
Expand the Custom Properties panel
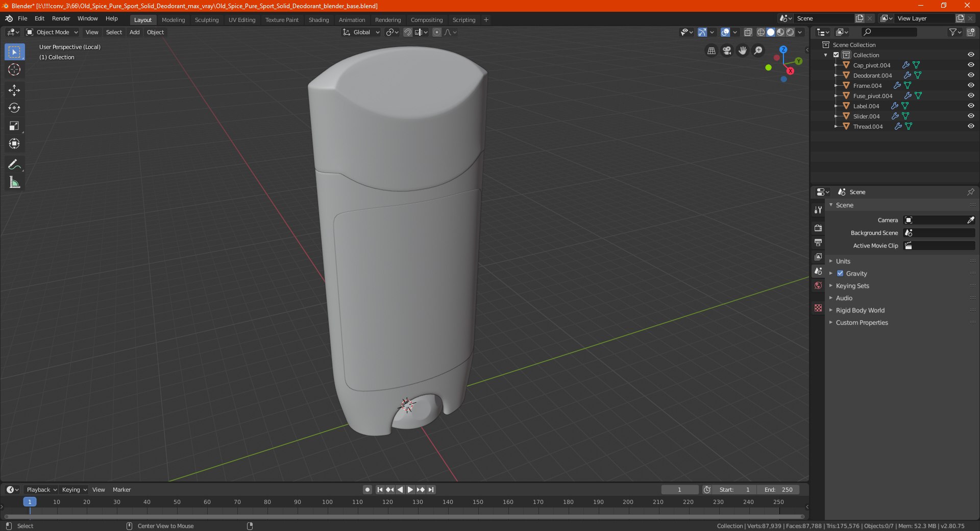coord(862,322)
